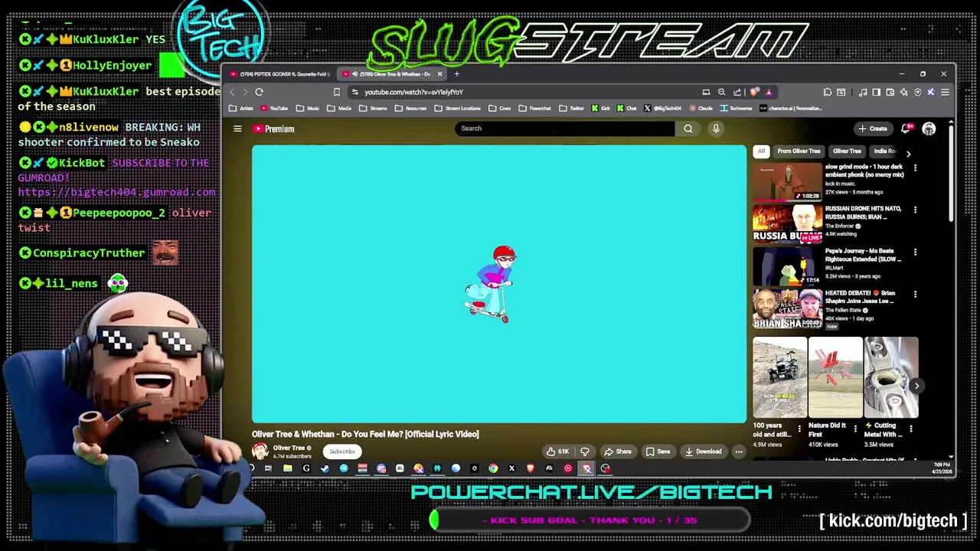Share the Oliver Tree video
The height and width of the screenshot is (551, 980).
[618, 452]
